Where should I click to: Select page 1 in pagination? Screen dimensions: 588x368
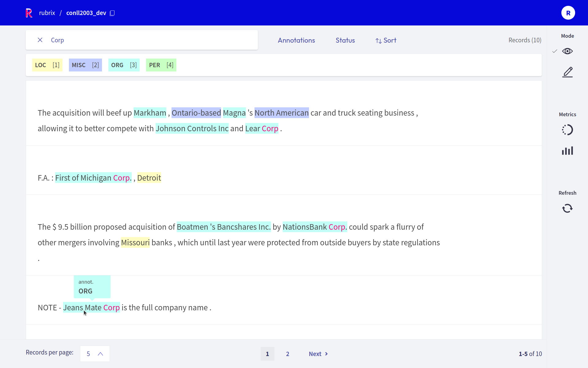pyautogui.click(x=267, y=354)
